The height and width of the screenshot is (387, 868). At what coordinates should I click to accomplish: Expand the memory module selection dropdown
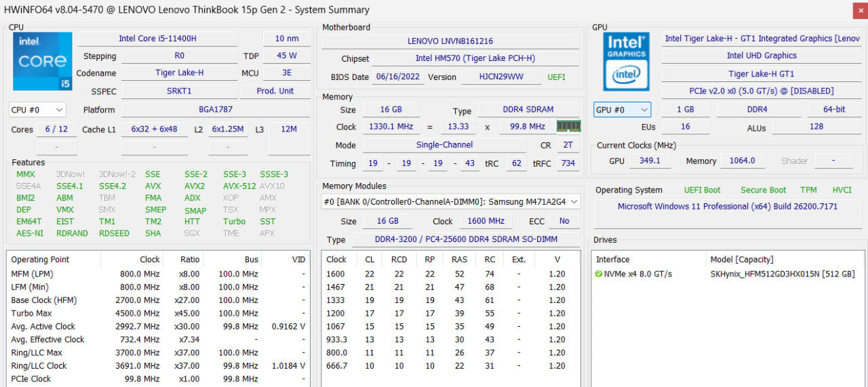pyautogui.click(x=451, y=201)
